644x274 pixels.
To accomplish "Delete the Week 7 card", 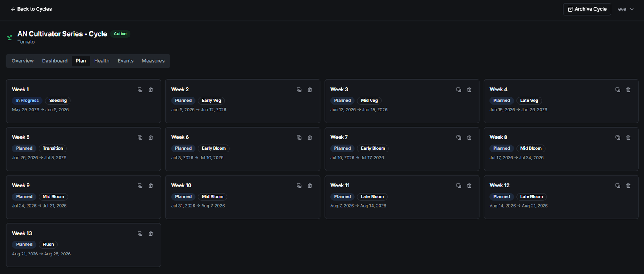I will pyautogui.click(x=469, y=138).
